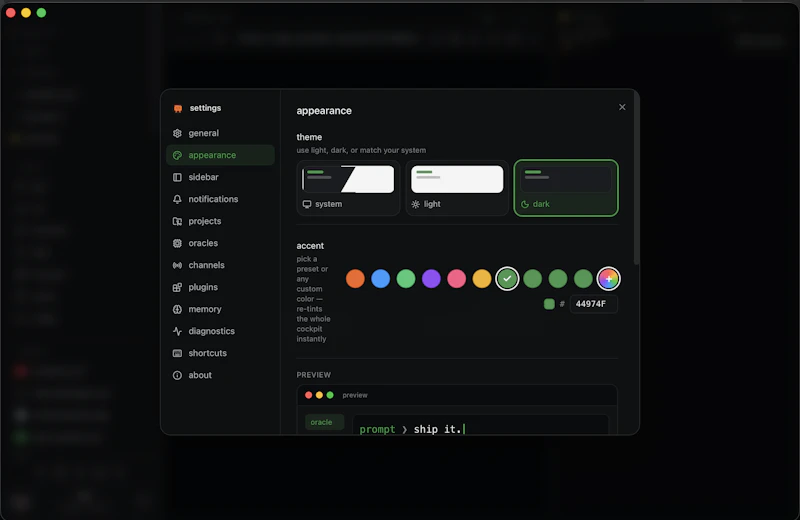Click the prompt text in preview
The image size is (800, 520).
[377, 429]
